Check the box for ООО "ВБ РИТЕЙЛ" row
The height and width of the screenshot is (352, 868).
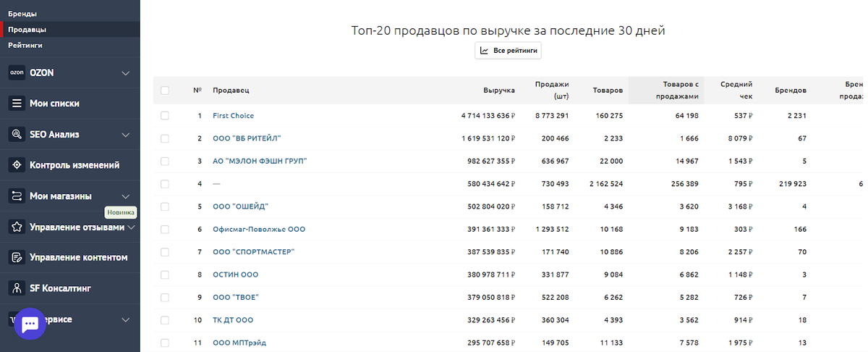165,138
